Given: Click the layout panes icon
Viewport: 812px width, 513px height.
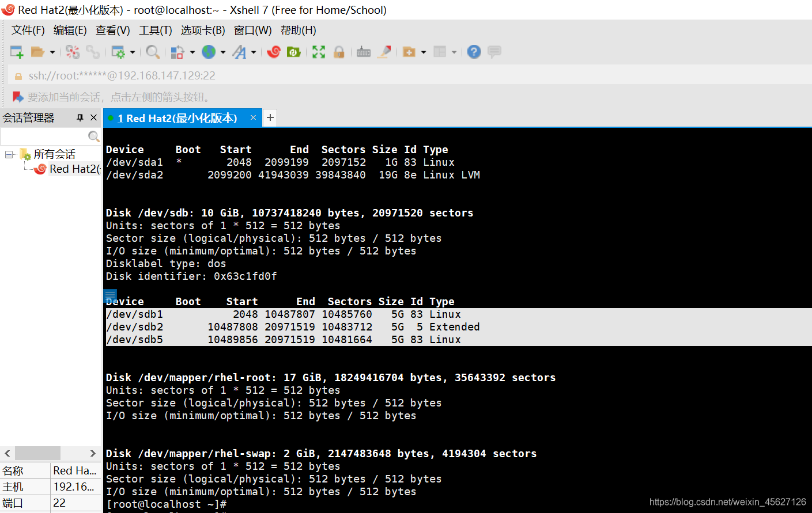Looking at the screenshot, I should [440, 52].
